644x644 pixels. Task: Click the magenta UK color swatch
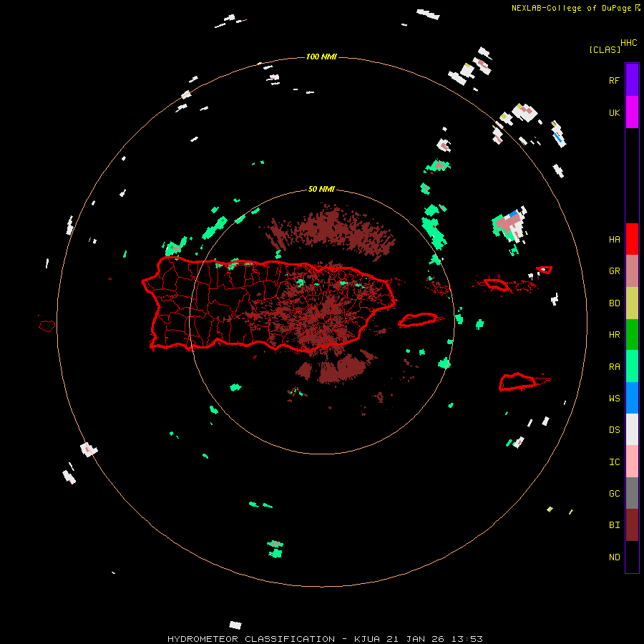click(632, 112)
